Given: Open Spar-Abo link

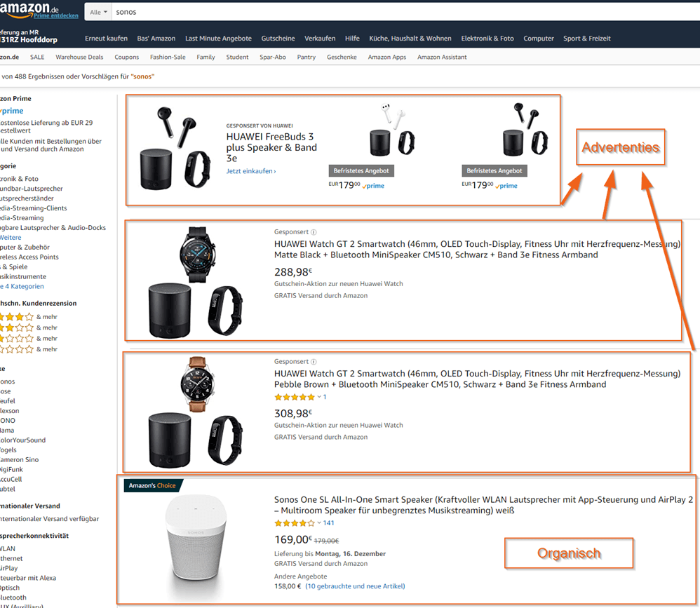Looking at the screenshot, I should pos(273,57).
